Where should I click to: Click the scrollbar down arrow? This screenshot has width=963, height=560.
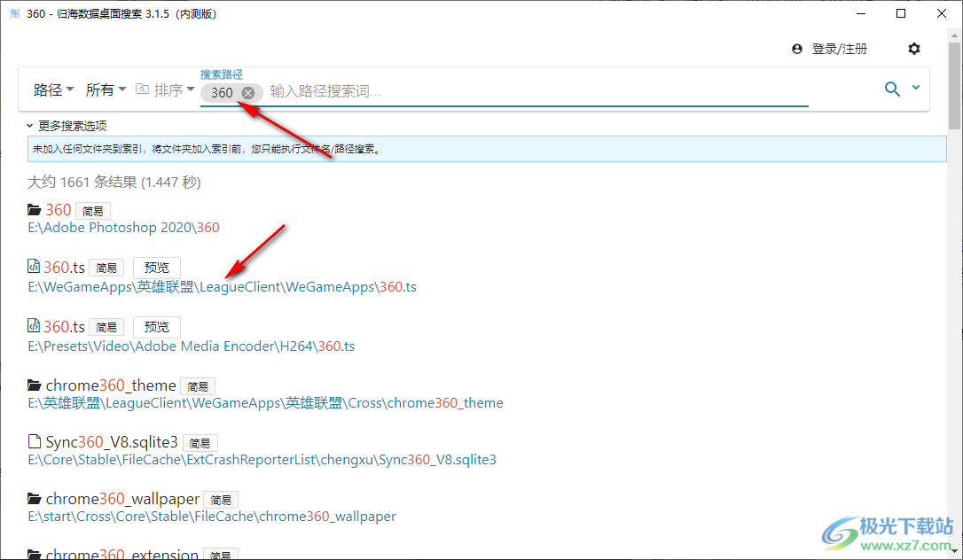tap(954, 551)
